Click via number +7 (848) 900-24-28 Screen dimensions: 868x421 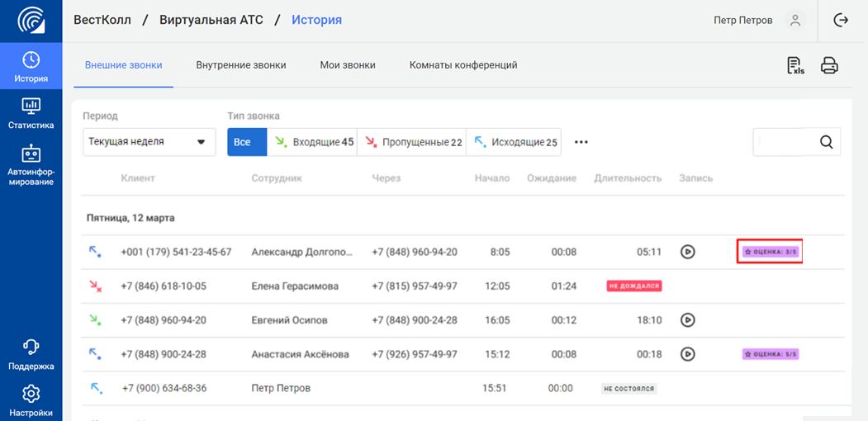415,320
